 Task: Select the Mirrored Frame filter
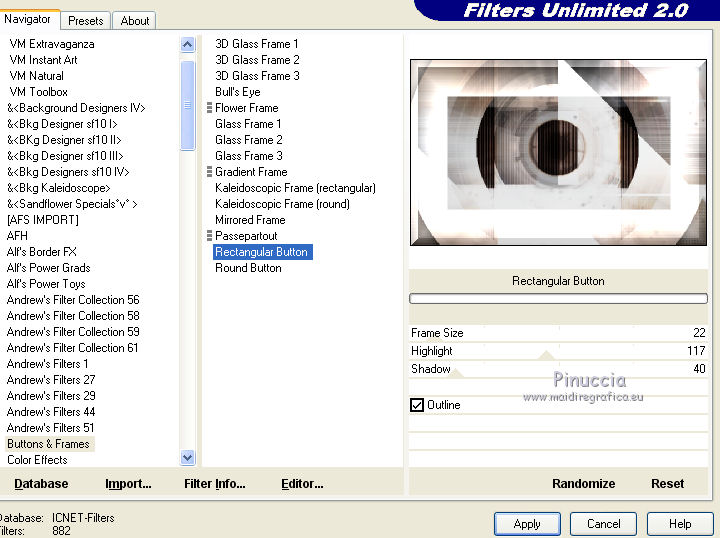coord(250,220)
